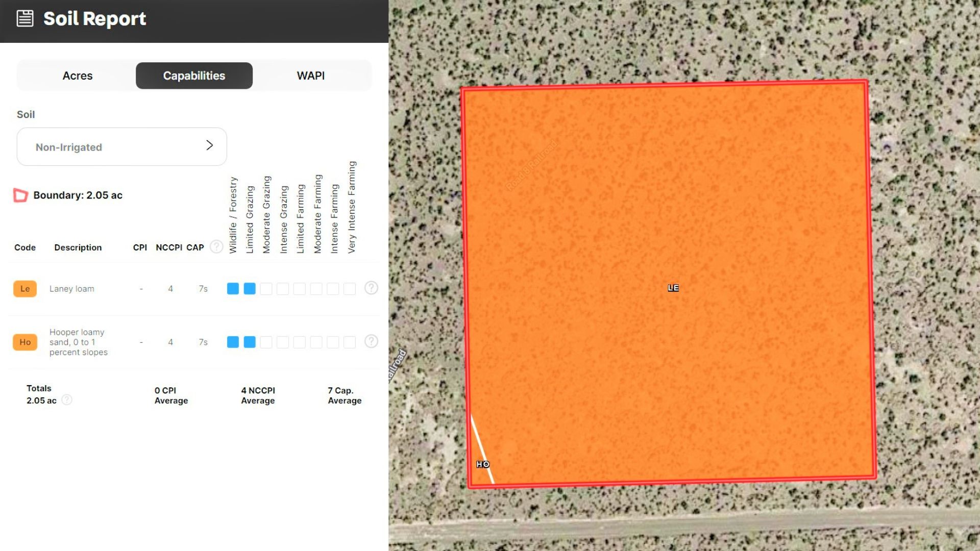Toggle Hooper loamy sand Limited Grazing box

point(250,342)
